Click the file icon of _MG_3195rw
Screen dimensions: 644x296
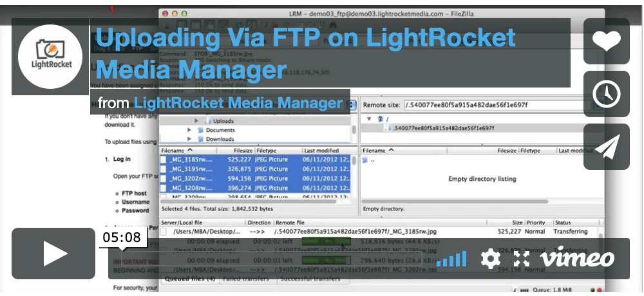pos(163,169)
